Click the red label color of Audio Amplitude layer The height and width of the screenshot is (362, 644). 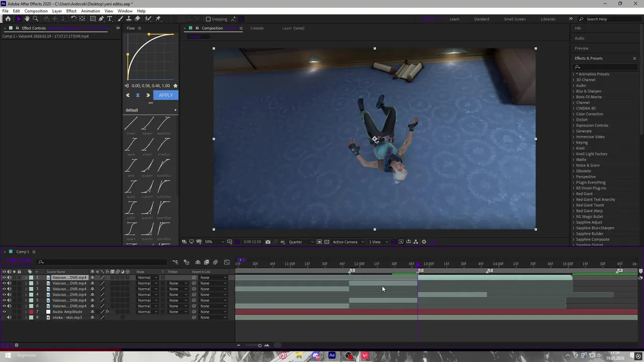pyautogui.click(x=31, y=312)
